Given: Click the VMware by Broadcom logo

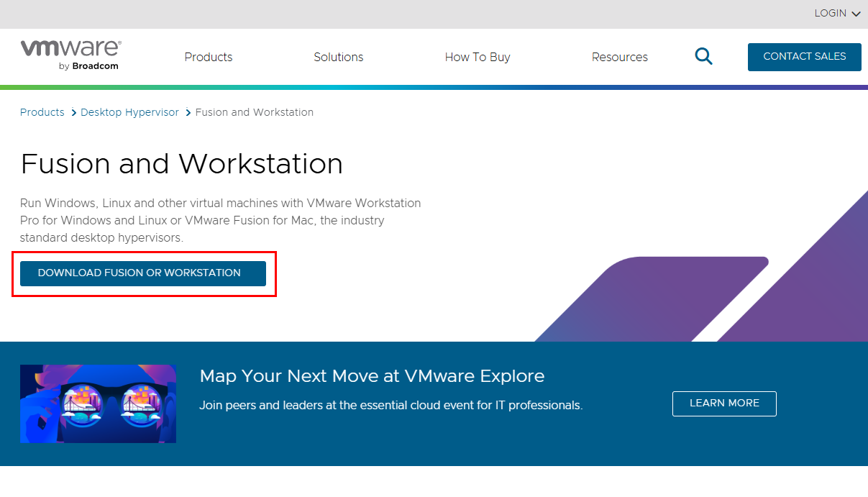Looking at the screenshot, I should [70, 55].
